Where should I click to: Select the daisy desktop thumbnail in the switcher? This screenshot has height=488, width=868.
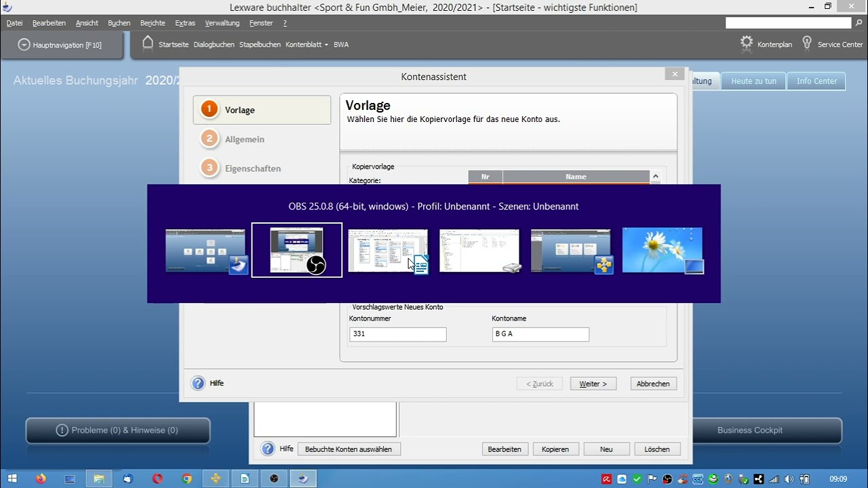[x=663, y=250]
